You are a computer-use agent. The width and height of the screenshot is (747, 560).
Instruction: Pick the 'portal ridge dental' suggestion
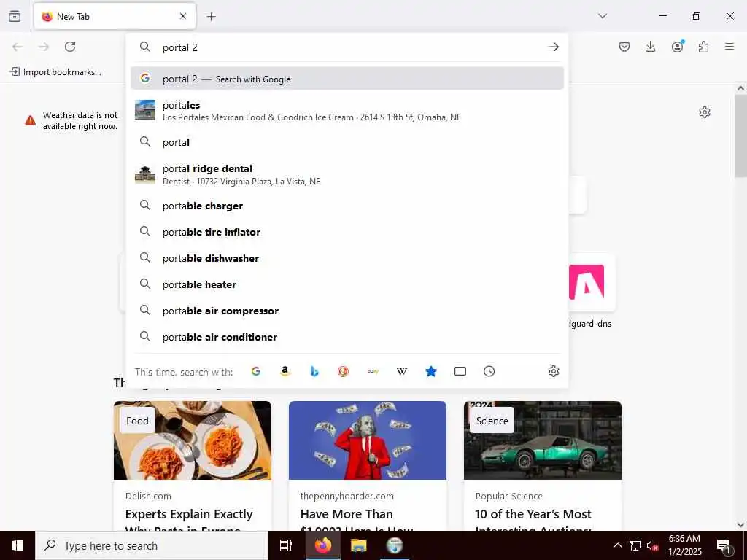click(347, 174)
